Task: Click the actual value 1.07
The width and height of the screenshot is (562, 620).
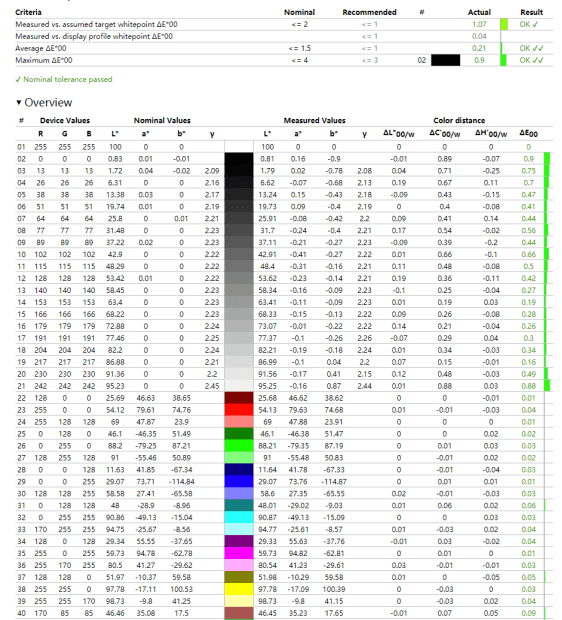Action: click(x=479, y=25)
